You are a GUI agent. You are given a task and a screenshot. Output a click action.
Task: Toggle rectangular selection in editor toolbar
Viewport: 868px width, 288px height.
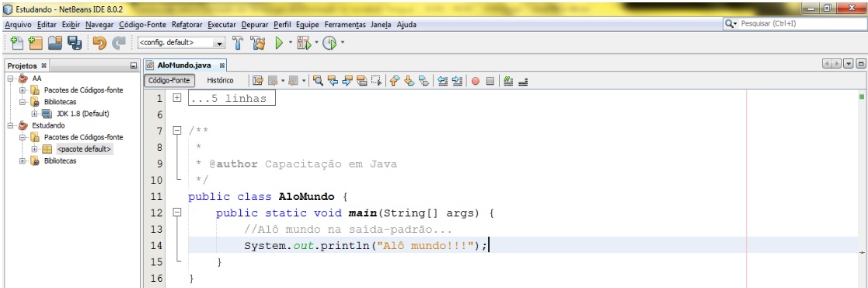[x=376, y=81]
